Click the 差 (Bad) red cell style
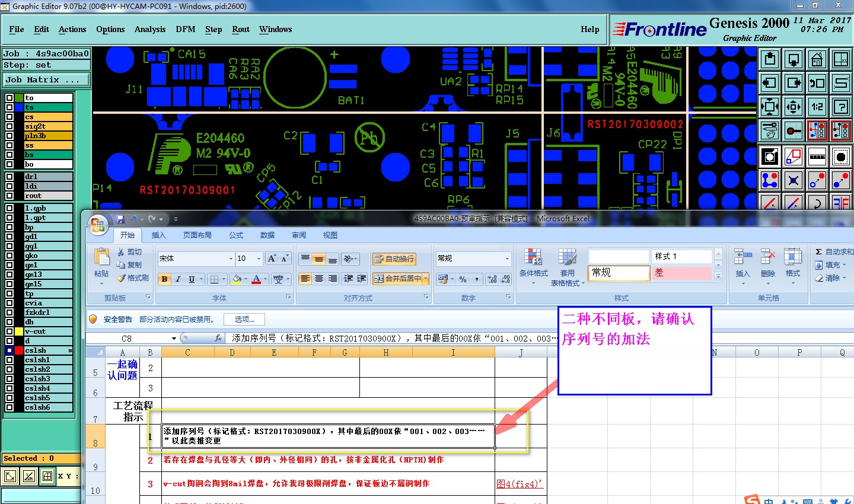The width and height of the screenshot is (854, 504). click(x=682, y=273)
